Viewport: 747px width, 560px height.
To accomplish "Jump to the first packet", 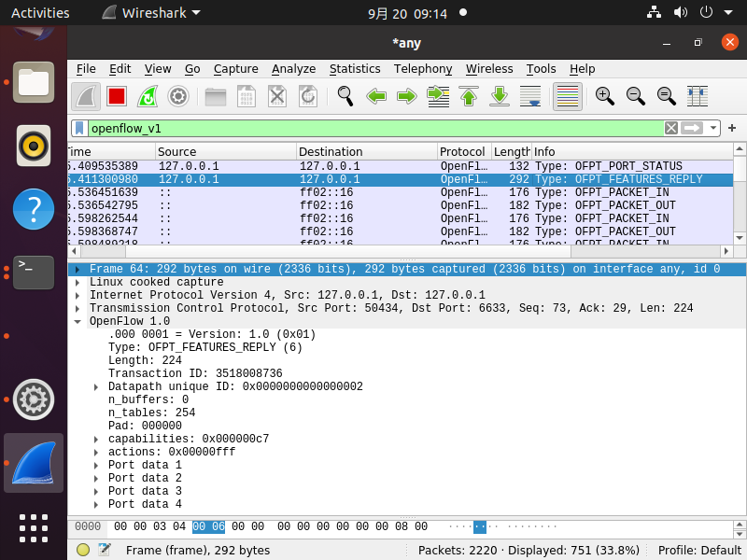I will point(469,97).
